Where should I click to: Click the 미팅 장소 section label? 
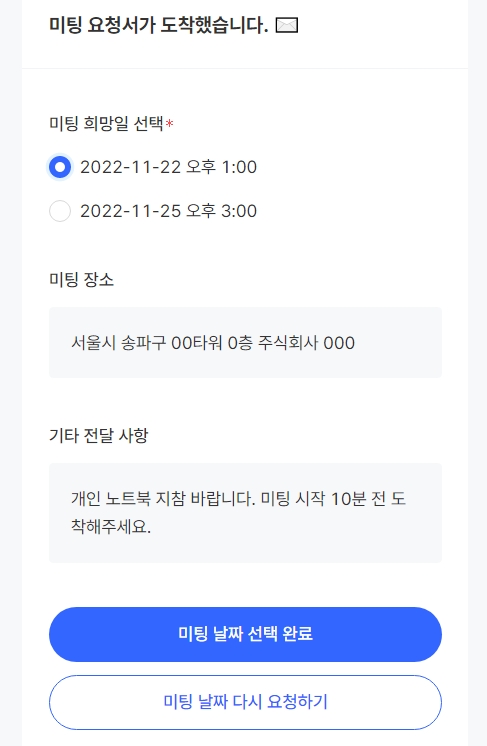(x=81, y=279)
